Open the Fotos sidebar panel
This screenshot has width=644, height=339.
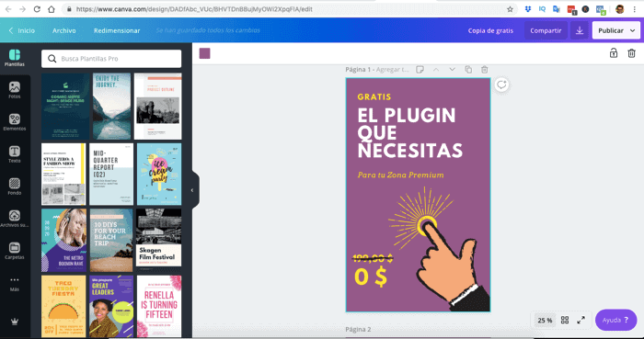(x=15, y=91)
